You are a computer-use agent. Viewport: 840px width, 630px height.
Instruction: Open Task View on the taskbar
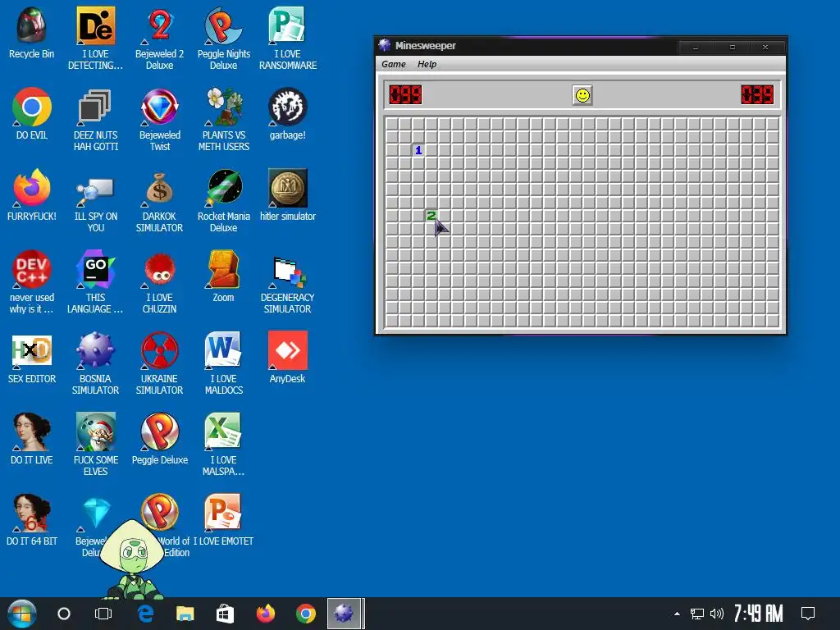(103, 614)
